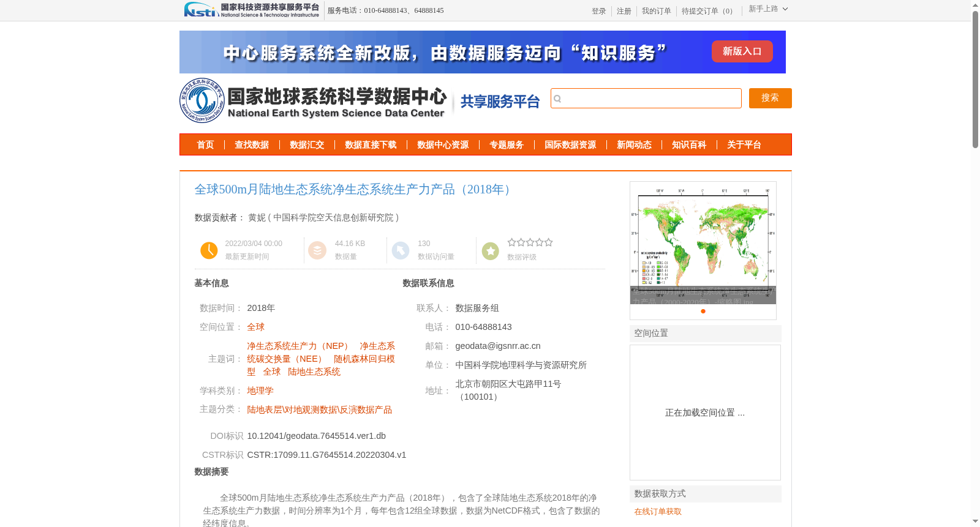
Task: Click the 2022/03/04 00:00 update time
Action: [254, 244]
